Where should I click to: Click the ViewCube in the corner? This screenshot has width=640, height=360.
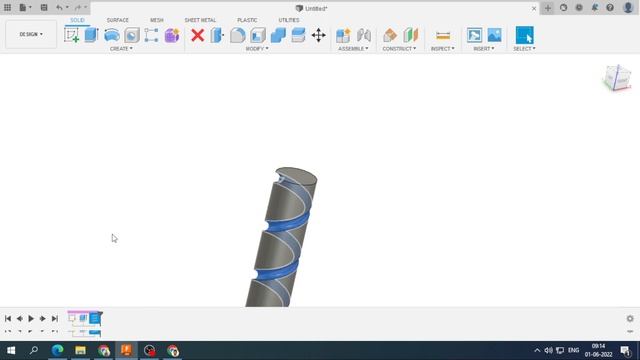[617, 78]
